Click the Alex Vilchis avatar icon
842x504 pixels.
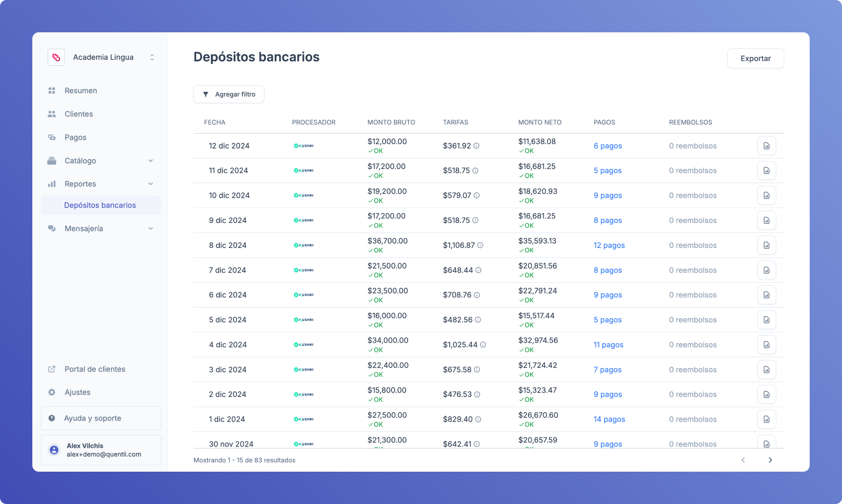pos(54,450)
